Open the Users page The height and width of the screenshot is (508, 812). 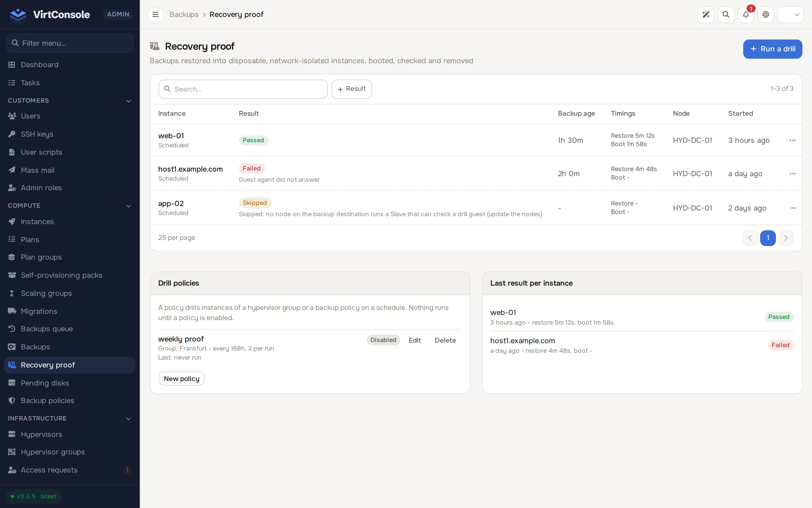[70, 116]
